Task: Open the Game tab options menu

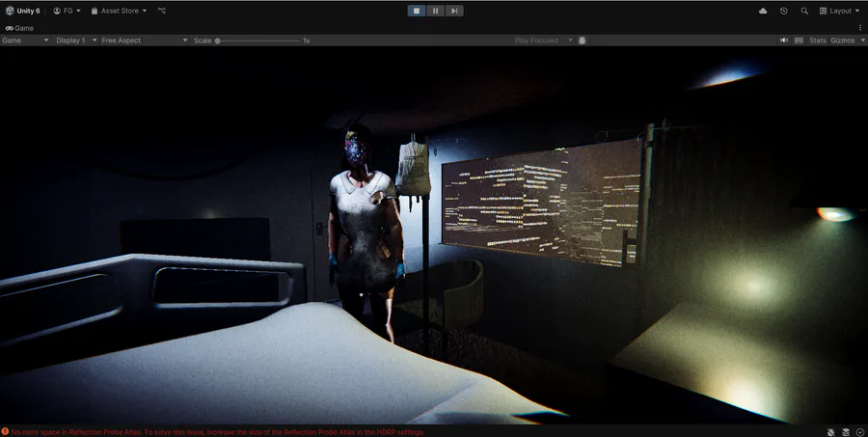Action: (860, 28)
